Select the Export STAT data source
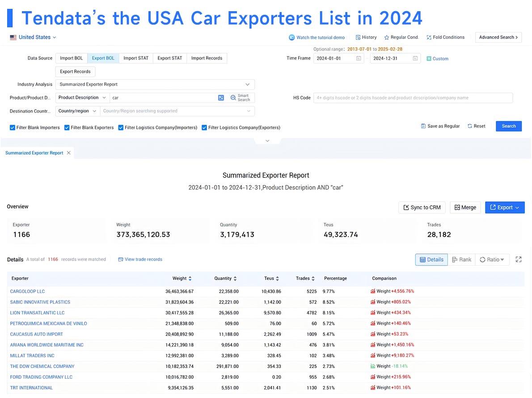532x398 pixels. click(x=169, y=59)
